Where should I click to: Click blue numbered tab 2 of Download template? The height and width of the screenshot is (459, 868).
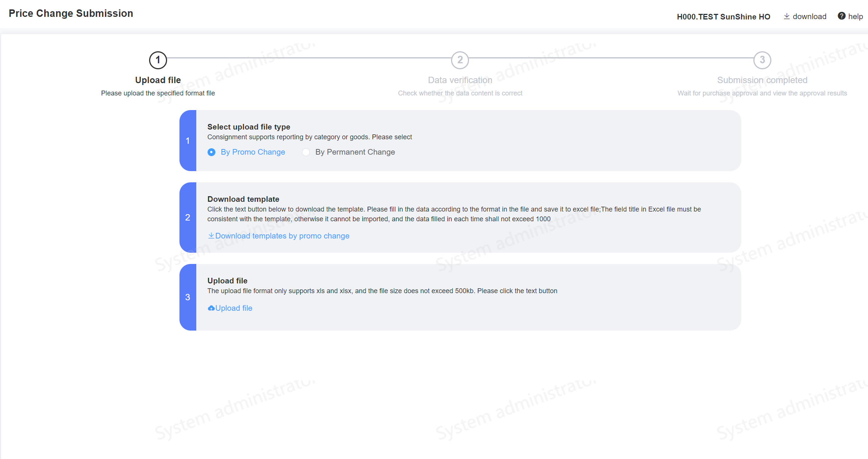188,218
